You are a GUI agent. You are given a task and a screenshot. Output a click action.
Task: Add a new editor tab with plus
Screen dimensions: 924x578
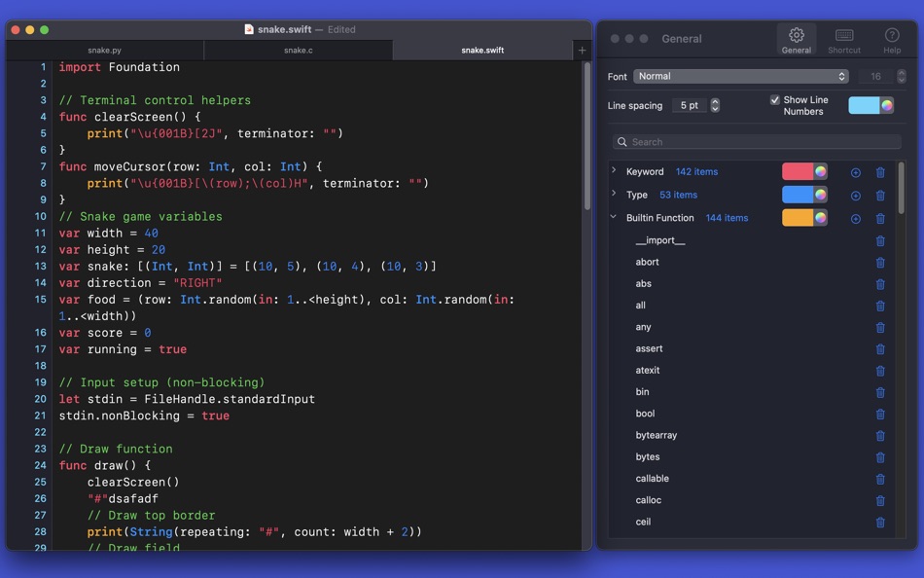[x=582, y=51]
